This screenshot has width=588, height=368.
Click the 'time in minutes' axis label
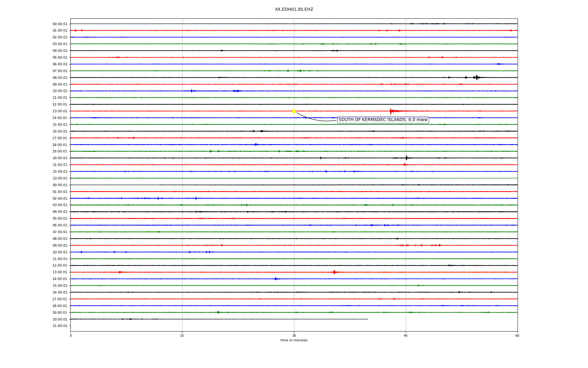(294, 340)
